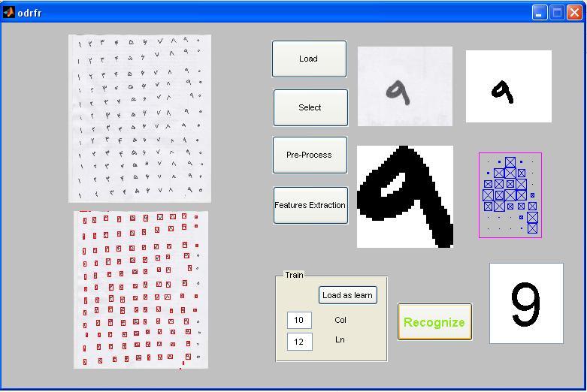Image resolution: width=587 pixels, height=392 pixels.
Task: Click the enlarged black pixelated digit image
Action: pyautogui.click(x=405, y=197)
